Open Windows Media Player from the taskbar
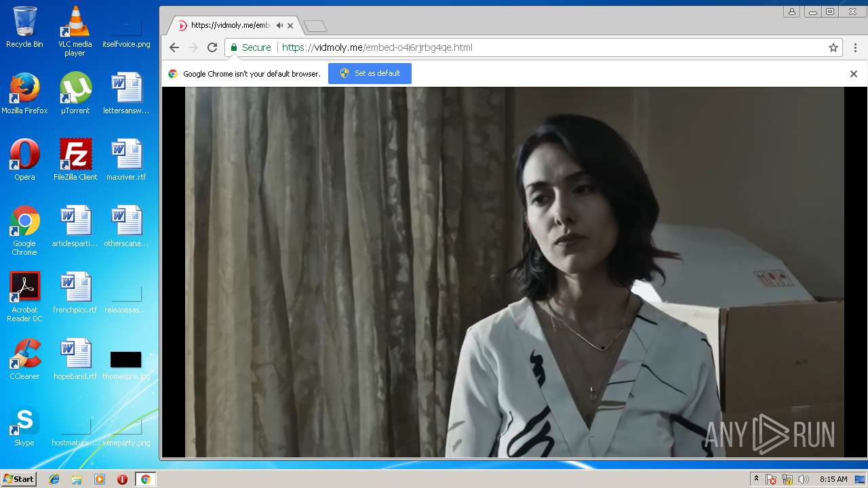The height and width of the screenshot is (488, 868). click(x=100, y=479)
